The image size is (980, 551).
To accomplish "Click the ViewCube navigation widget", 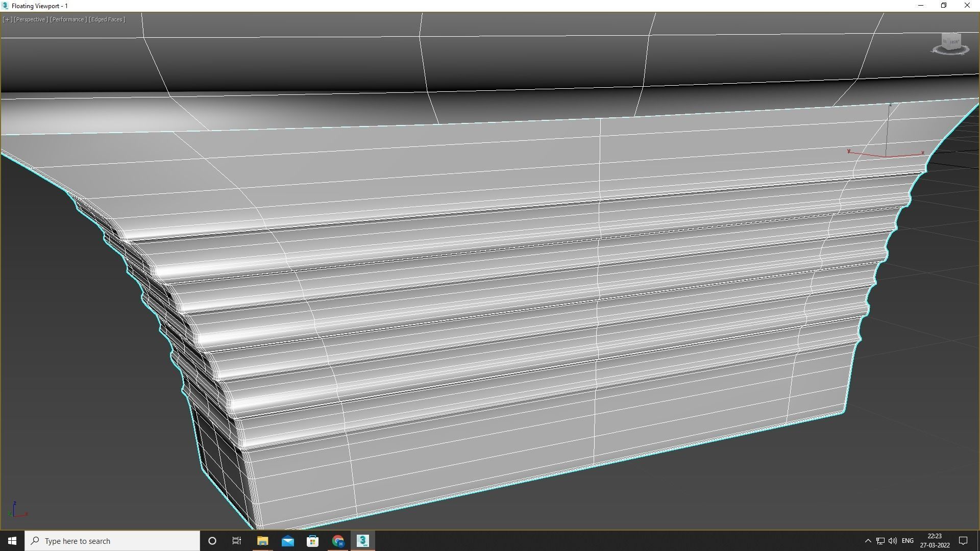I will pos(950,44).
